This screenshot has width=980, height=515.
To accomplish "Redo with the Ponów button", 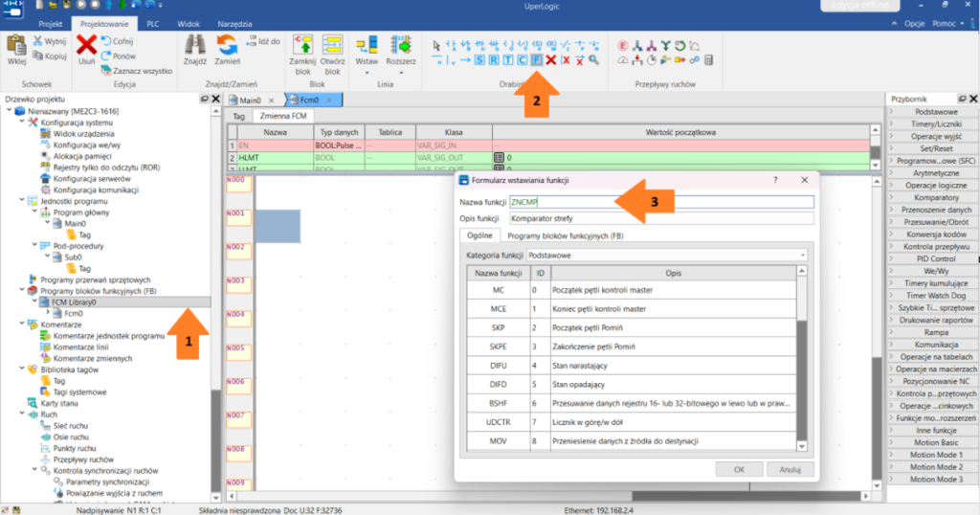I will click(x=118, y=56).
